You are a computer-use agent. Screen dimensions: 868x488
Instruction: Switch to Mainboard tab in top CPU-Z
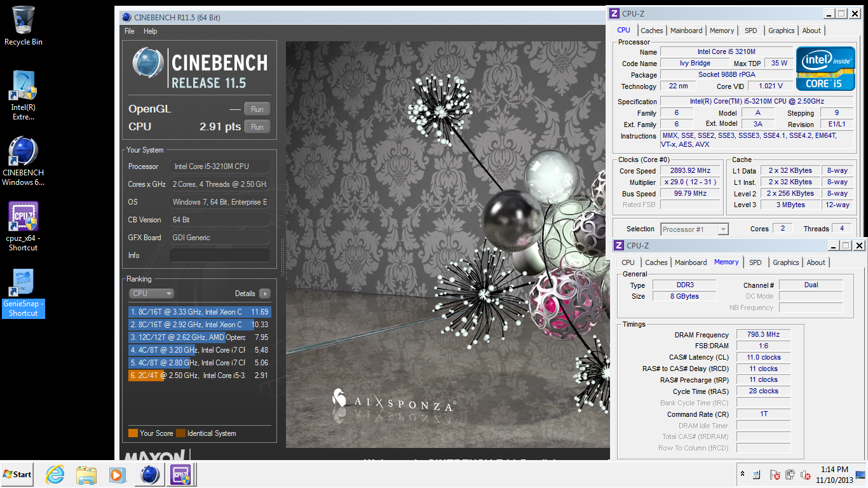pyautogui.click(x=686, y=30)
